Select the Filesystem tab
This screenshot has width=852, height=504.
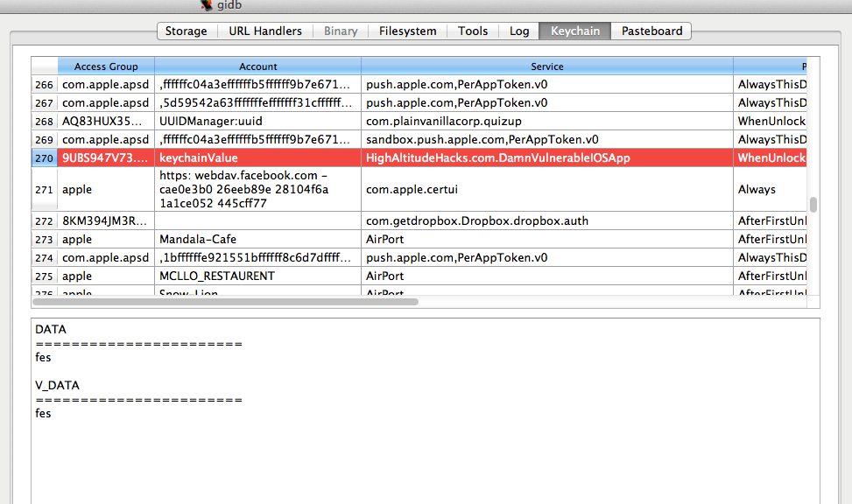pos(407,31)
